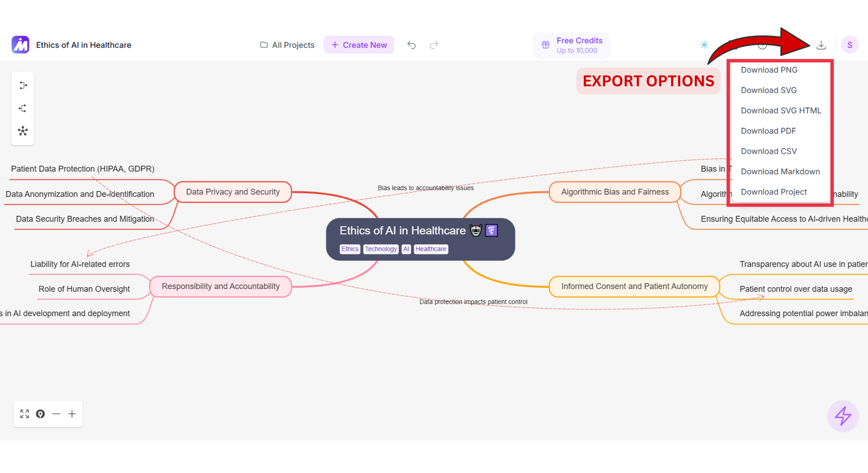
Task: Click the Free Credits banner
Action: [572, 45]
